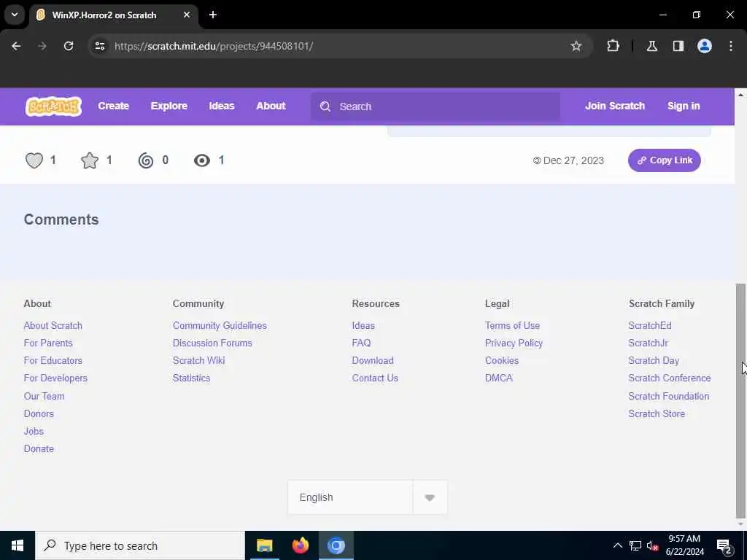
Task: Open Chrome extensions puzzle icon
Action: click(613, 46)
